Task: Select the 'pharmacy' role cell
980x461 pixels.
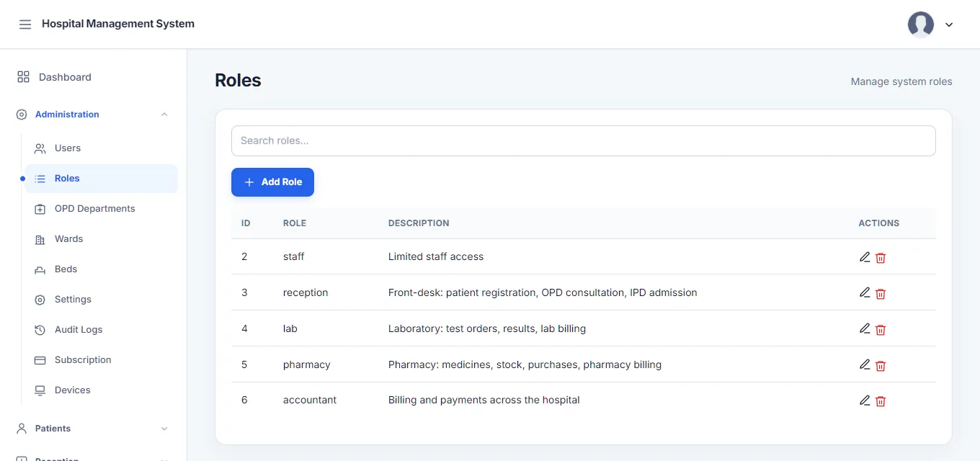Action: [x=307, y=364]
